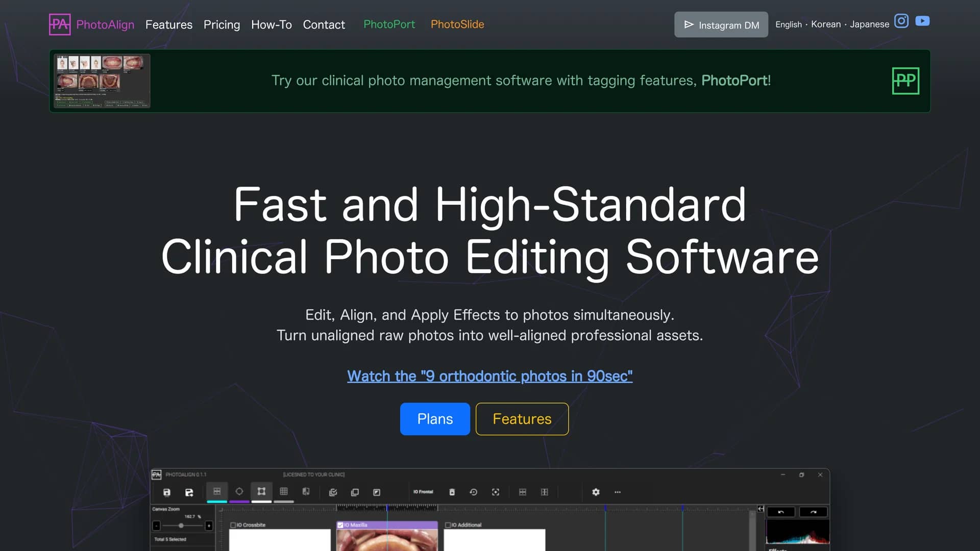Click the PA logo icon in header

[60, 24]
